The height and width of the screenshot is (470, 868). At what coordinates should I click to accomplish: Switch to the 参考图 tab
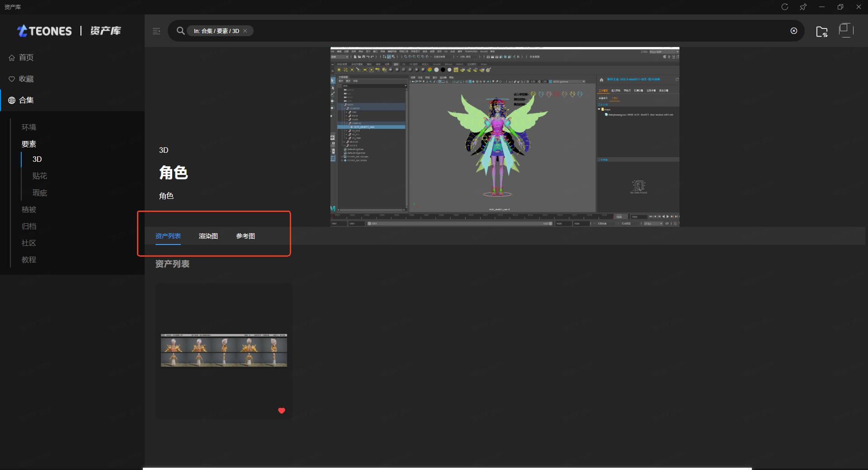point(245,236)
